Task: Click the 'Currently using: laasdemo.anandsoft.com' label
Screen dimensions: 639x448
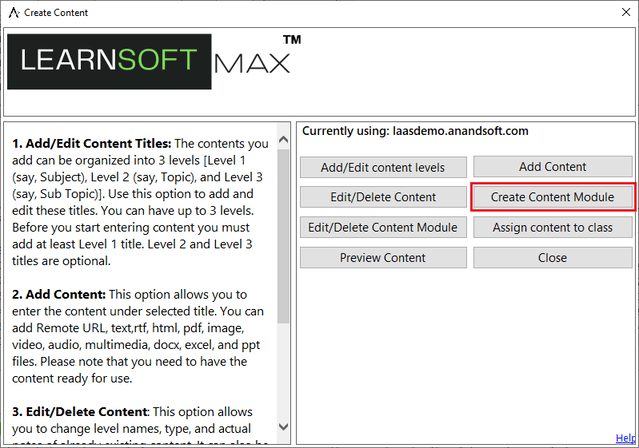Action: tap(415, 131)
